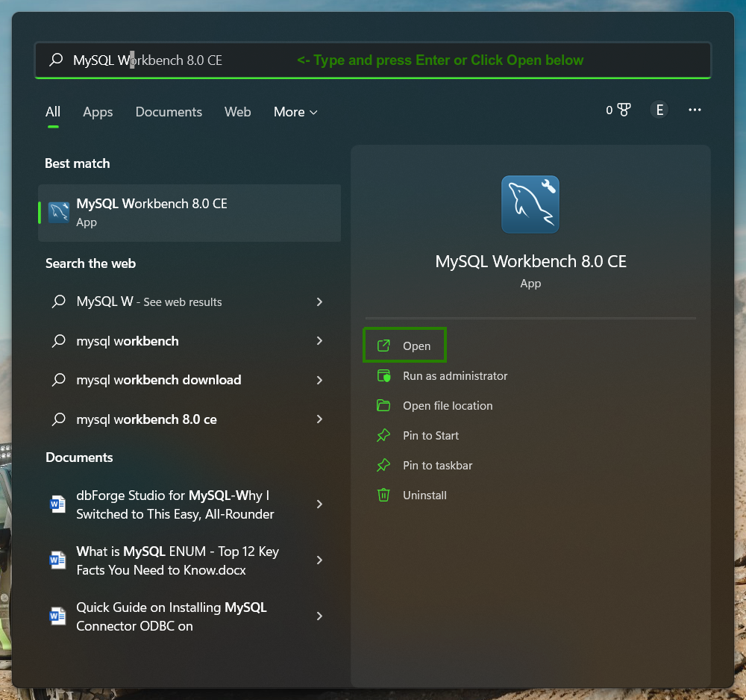746x700 pixels.
Task: Click the Open file location folder icon
Action: point(383,405)
